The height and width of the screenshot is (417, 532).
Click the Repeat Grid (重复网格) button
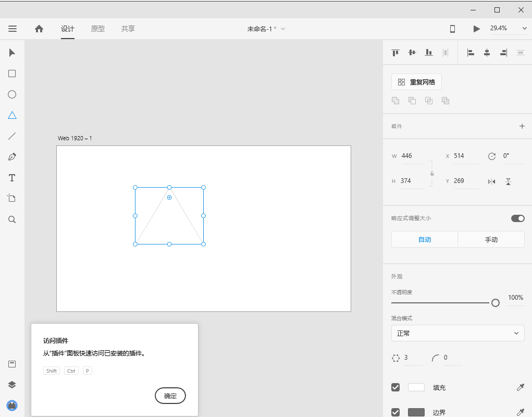click(416, 82)
